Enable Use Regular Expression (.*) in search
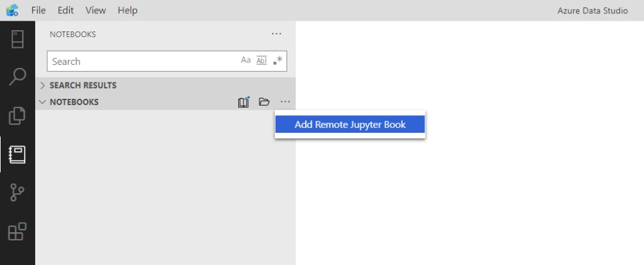 278,60
